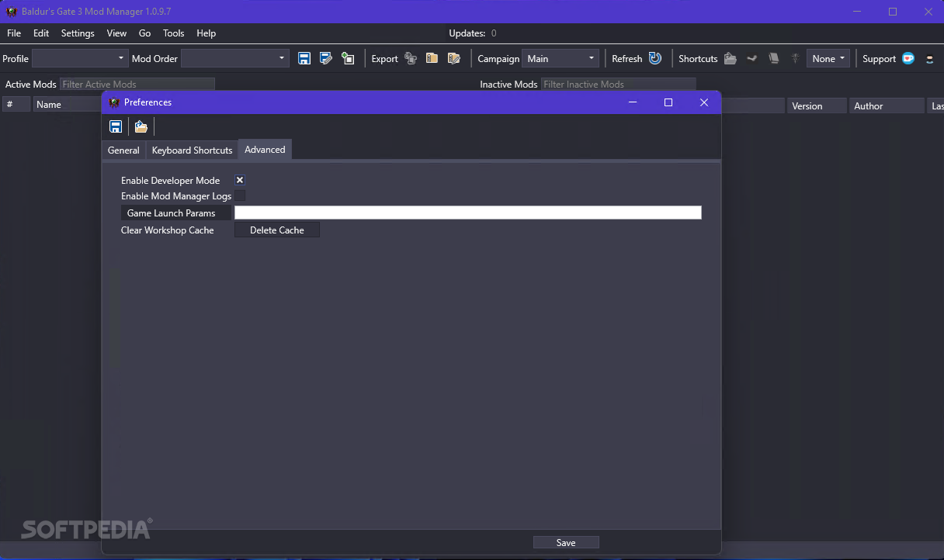
Task: Open the Tools menu
Action: (x=174, y=33)
